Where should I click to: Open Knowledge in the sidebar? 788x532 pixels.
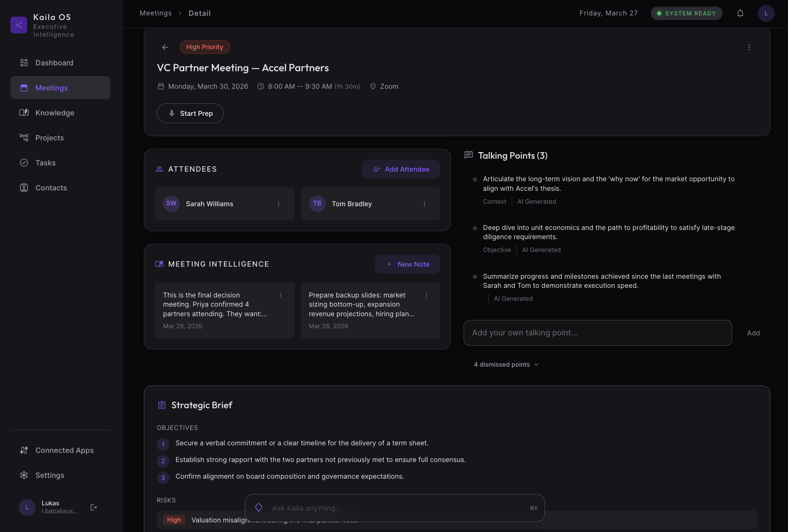point(55,113)
